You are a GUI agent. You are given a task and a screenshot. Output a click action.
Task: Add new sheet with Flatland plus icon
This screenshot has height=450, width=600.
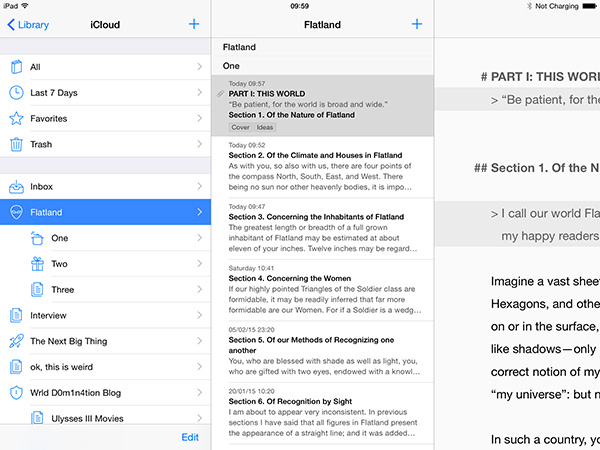click(x=416, y=24)
